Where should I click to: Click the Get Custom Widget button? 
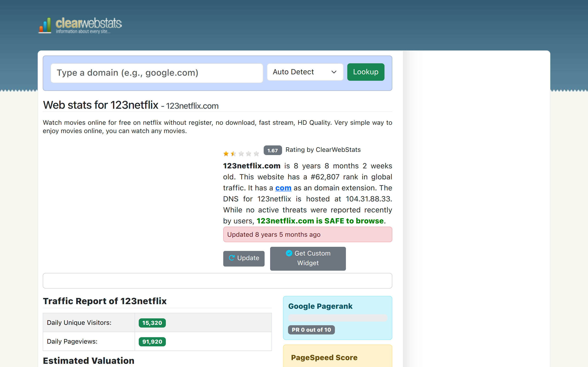[308, 259]
